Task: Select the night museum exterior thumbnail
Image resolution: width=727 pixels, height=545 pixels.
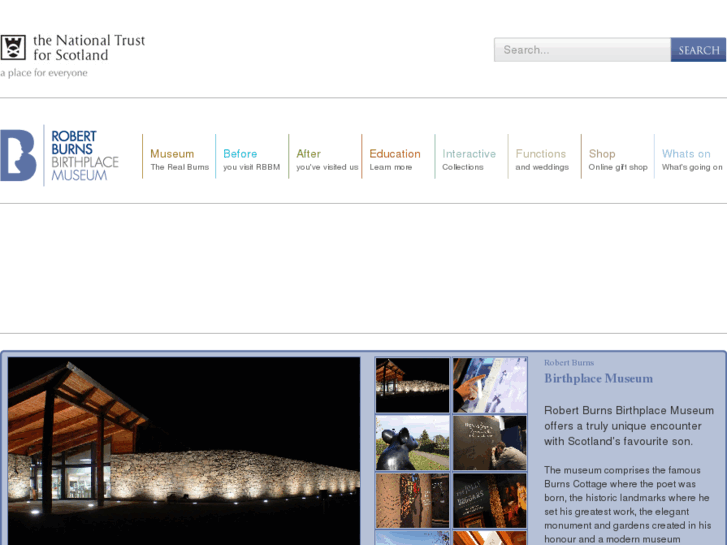Action: pos(412,385)
